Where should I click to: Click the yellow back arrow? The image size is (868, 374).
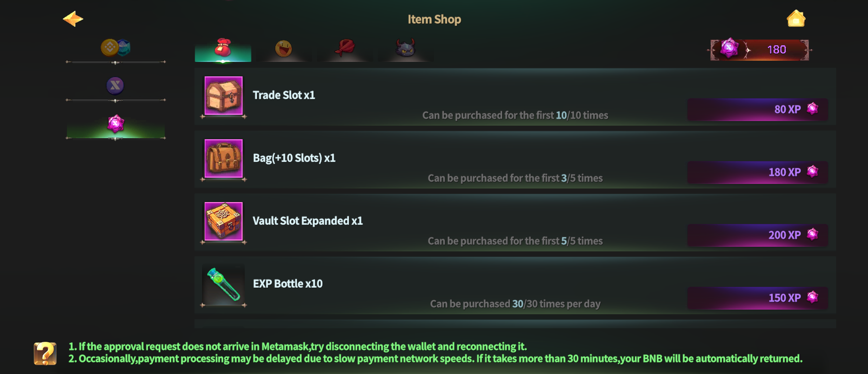73,19
